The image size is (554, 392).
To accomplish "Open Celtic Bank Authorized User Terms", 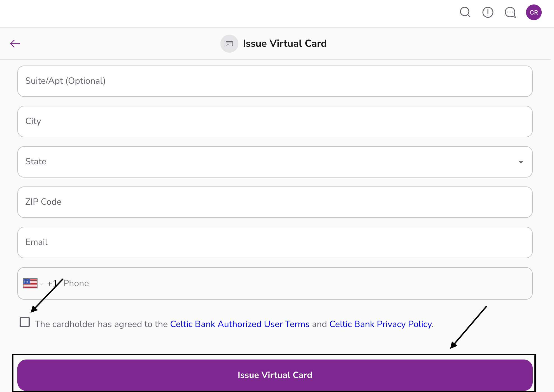I will pyautogui.click(x=240, y=324).
